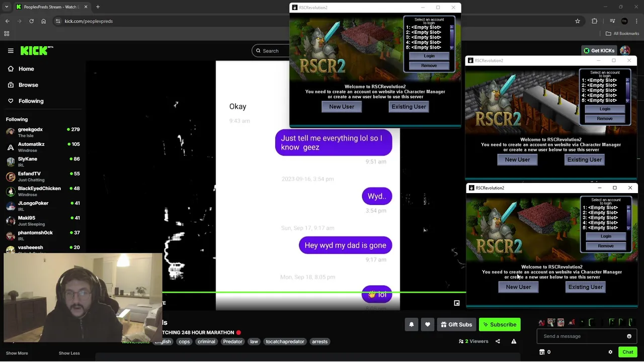644x362 pixels.
Task: Open the Kick shop icon below chat
Action: pyautogui.click(x=542, y=352)
